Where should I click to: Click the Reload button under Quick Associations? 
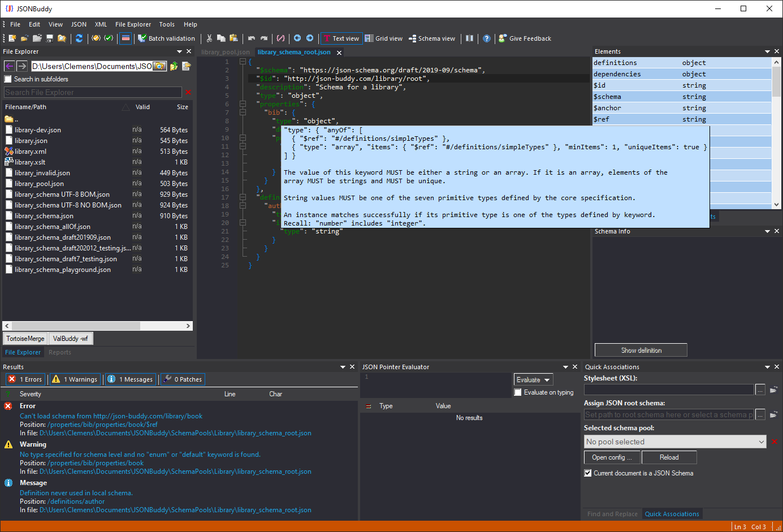click(x=669, y=457)
